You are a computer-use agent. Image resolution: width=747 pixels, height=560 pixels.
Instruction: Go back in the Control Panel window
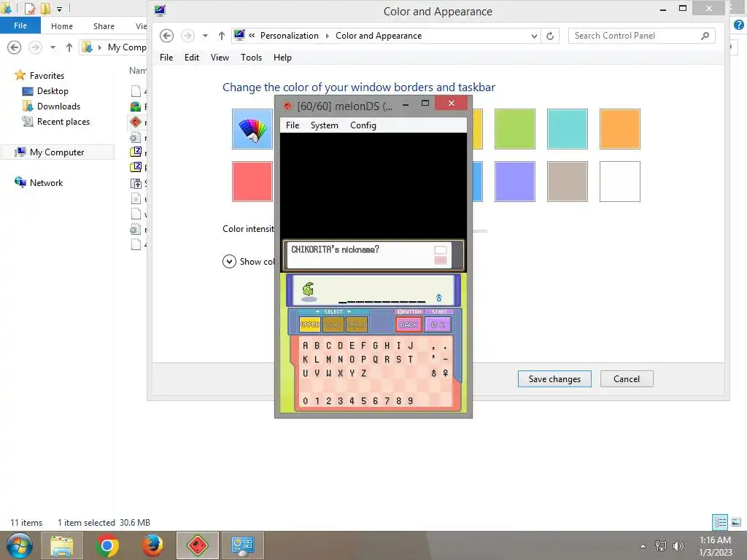pyautogui.click(x=166, y=36)
